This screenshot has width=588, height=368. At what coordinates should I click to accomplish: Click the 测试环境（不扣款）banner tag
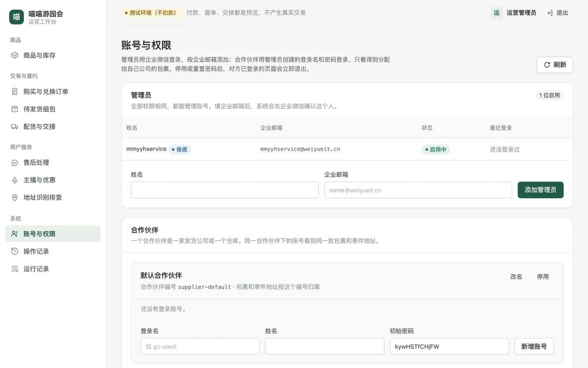pyautogui.click(x=152, y=13)
